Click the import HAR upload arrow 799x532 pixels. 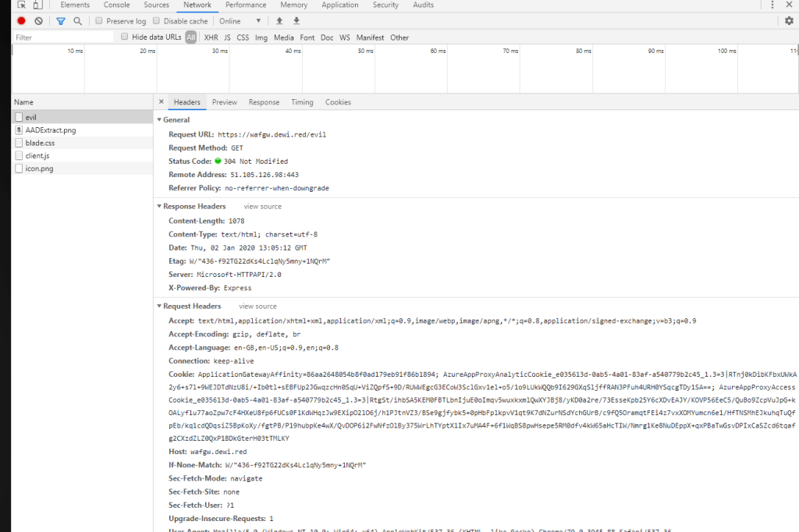click(279, 21)
